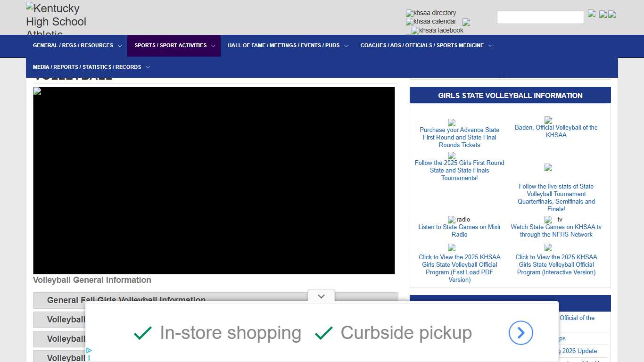Click the blue arrow circle on the ad
644x362 pixels.
pyautogui.click(x=520, y=333)
